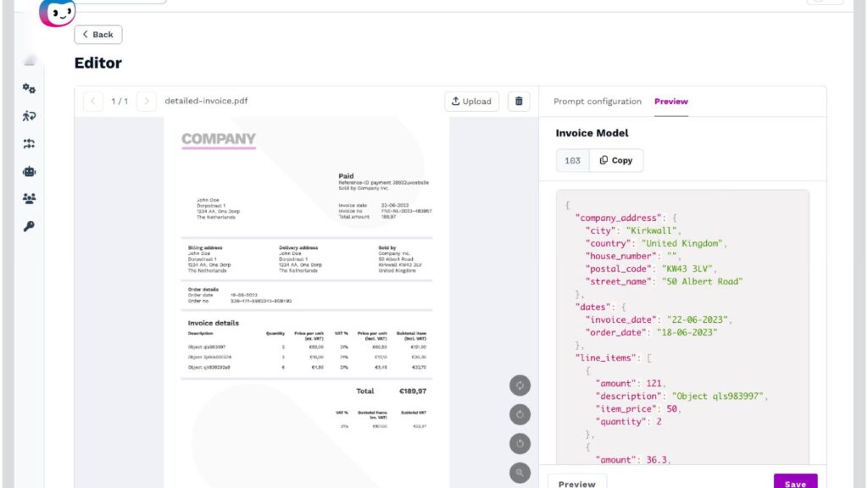Upload a new document
The height and width of the screenshot is (488, 868).
tap(471, 102)
